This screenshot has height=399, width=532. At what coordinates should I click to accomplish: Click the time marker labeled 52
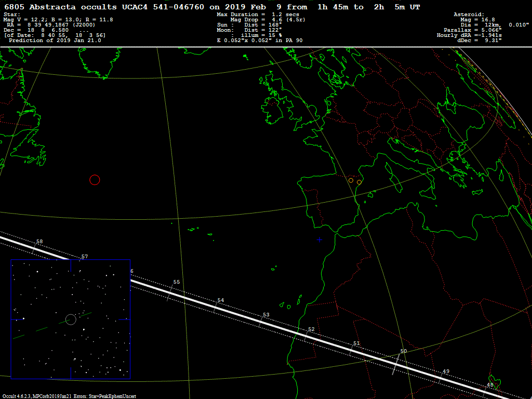click(x=311, y=330)
